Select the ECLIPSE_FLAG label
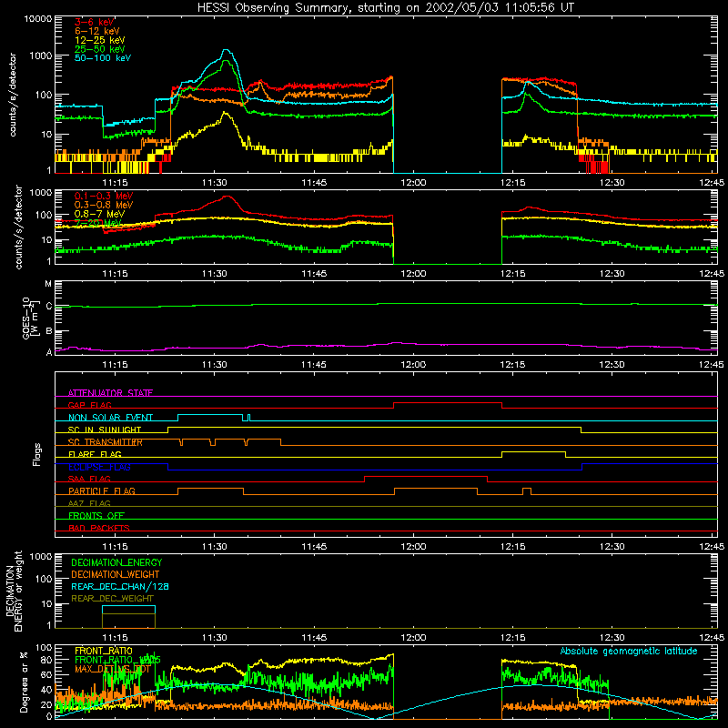Viewport: 728px width, 728px height. point(99,467)
